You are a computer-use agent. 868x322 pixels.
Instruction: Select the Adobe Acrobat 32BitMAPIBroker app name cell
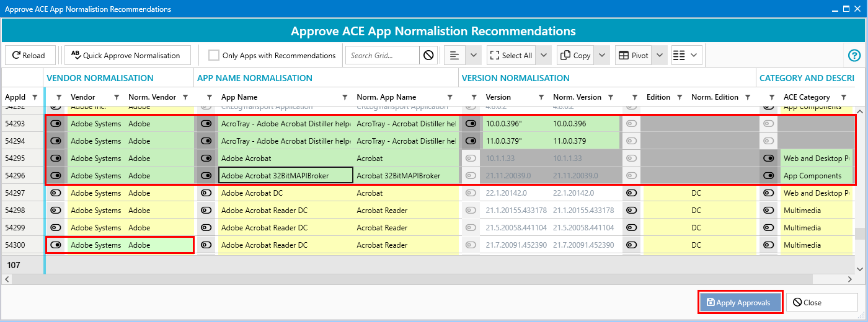[x=286, y=176]
